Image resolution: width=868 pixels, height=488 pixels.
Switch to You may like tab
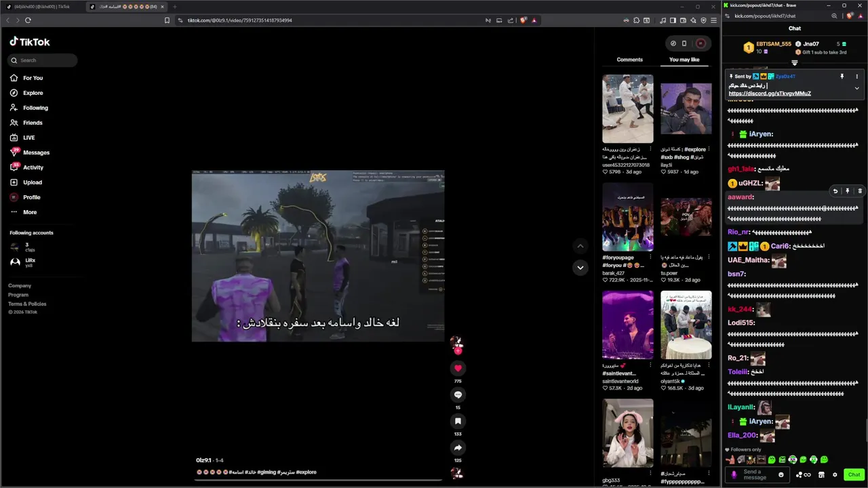684,60
